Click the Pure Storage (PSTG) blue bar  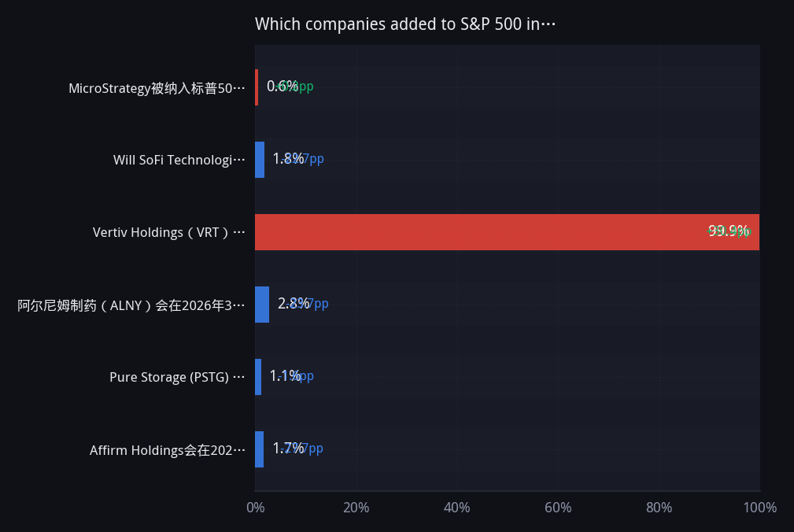pyautogui.click(x=258, y=377)
